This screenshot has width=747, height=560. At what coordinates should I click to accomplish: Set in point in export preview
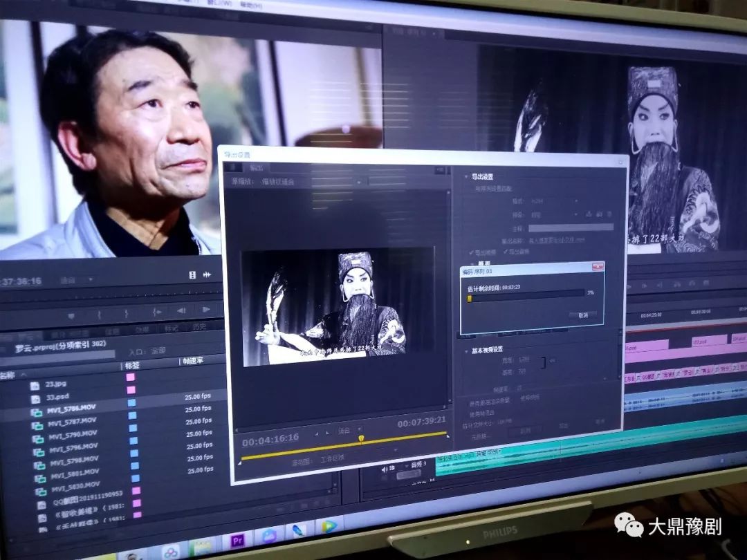tap(316, 433)
